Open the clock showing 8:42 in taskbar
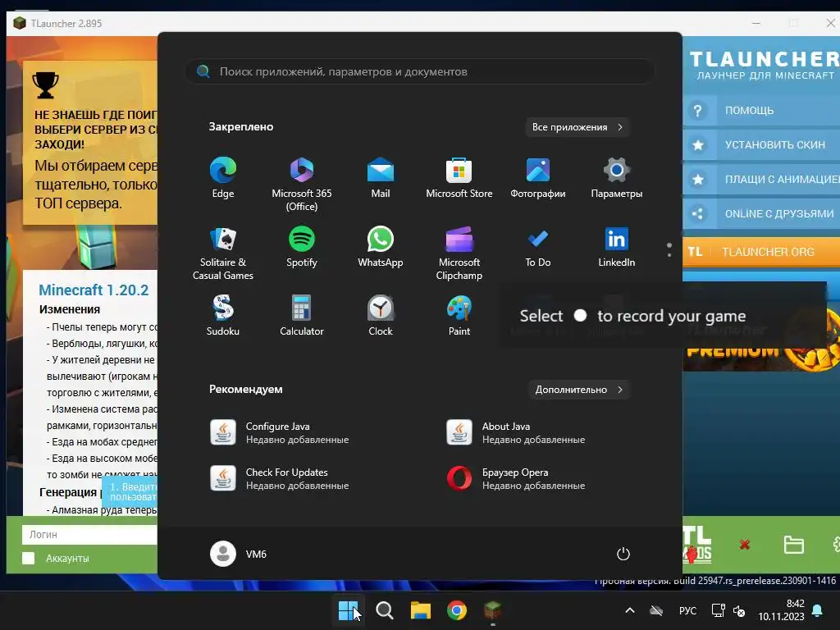 [x=781, y=610]
